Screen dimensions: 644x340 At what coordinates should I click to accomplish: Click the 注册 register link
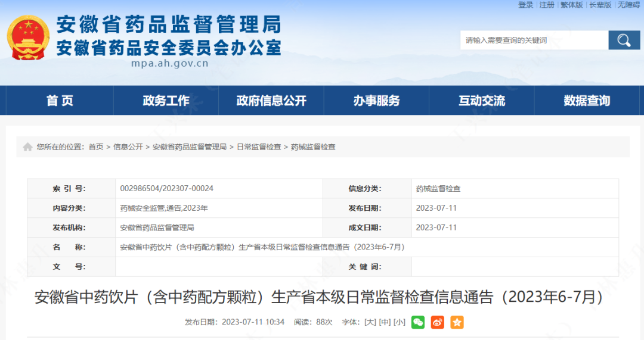(547, 5)
